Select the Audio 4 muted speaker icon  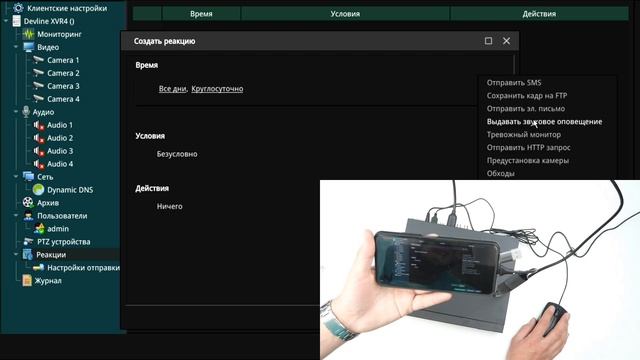(38, 164)
